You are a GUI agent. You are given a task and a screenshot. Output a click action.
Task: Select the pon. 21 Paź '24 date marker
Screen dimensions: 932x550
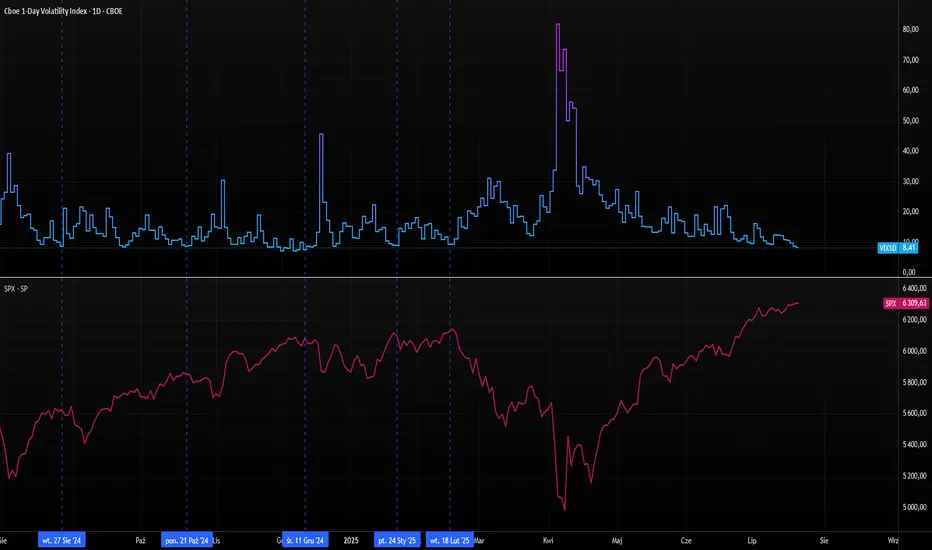point(187,540)
